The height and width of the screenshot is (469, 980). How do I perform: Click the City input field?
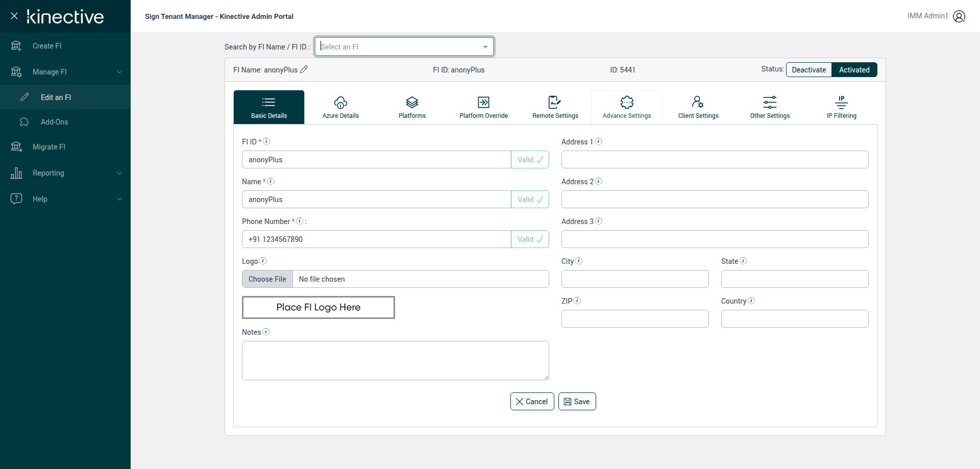tap(635, 279)
